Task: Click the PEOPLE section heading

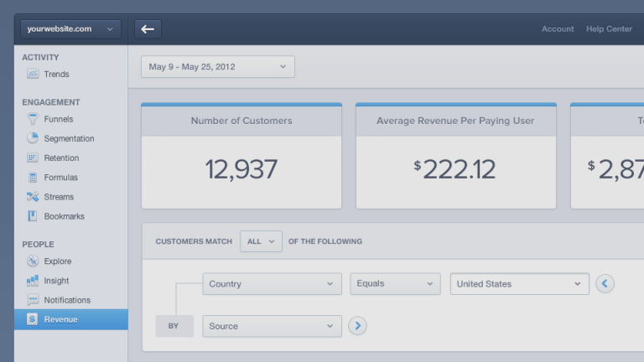Action: pos(39,244)
